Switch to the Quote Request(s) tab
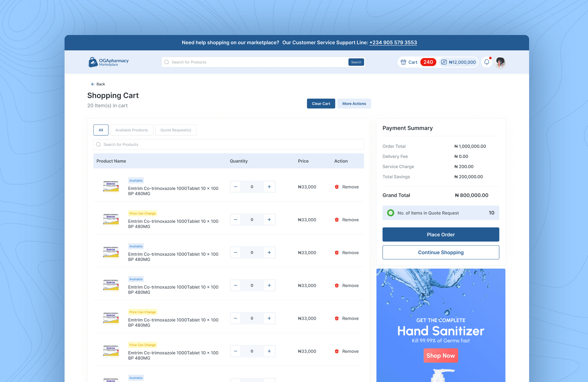This screenshot has width=588, height=382. click(x=176, y=130)
